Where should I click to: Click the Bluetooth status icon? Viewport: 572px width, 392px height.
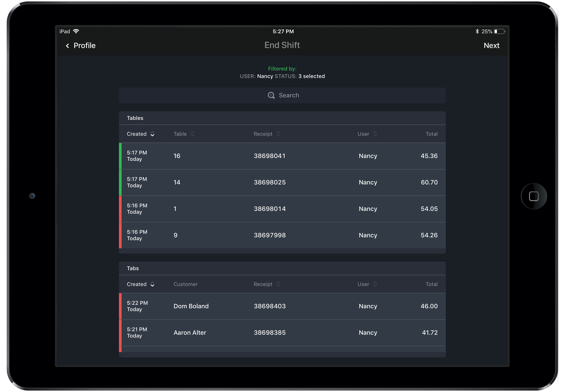(477, 31)
